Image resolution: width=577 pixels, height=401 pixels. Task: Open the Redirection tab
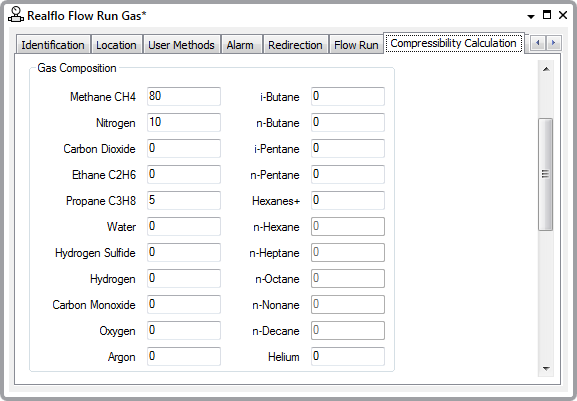[x=295, y=45]
